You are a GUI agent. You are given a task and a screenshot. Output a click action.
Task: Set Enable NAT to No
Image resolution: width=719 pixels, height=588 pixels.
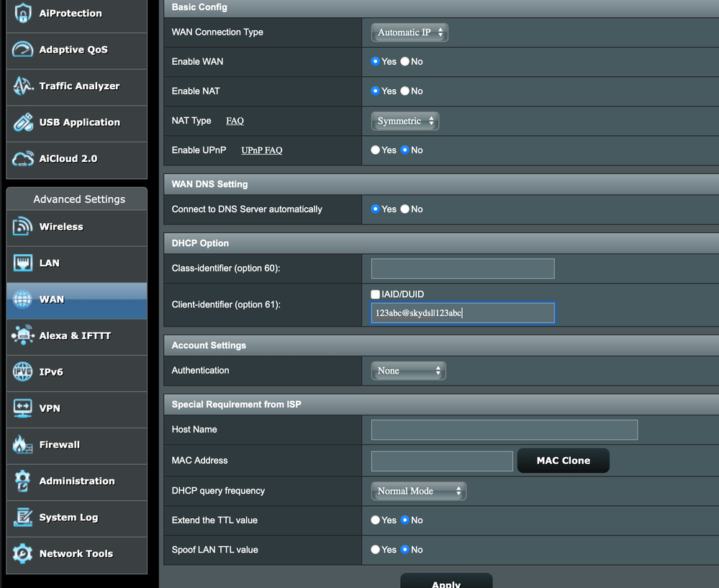pos(405,91)
